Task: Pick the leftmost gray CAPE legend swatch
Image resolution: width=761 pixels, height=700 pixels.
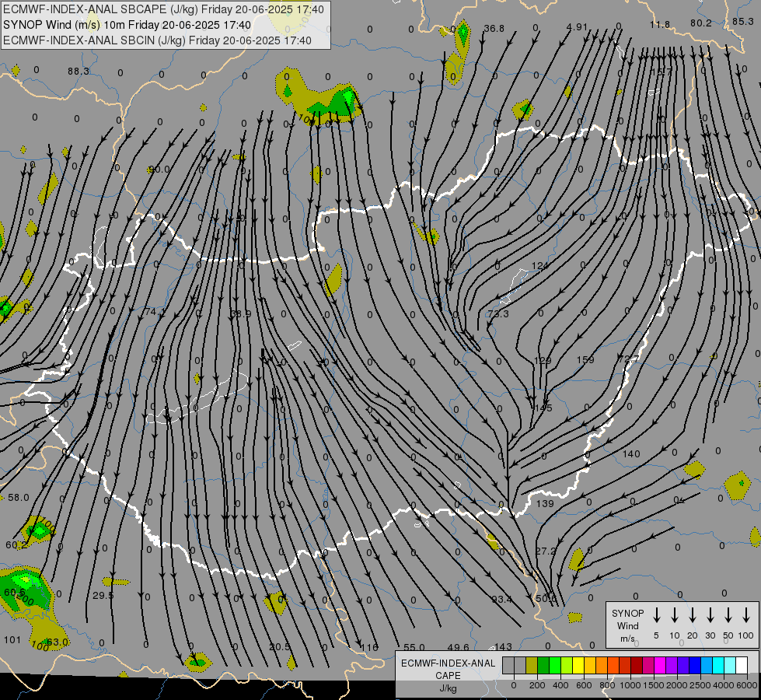Action: (x=508, y=666)
